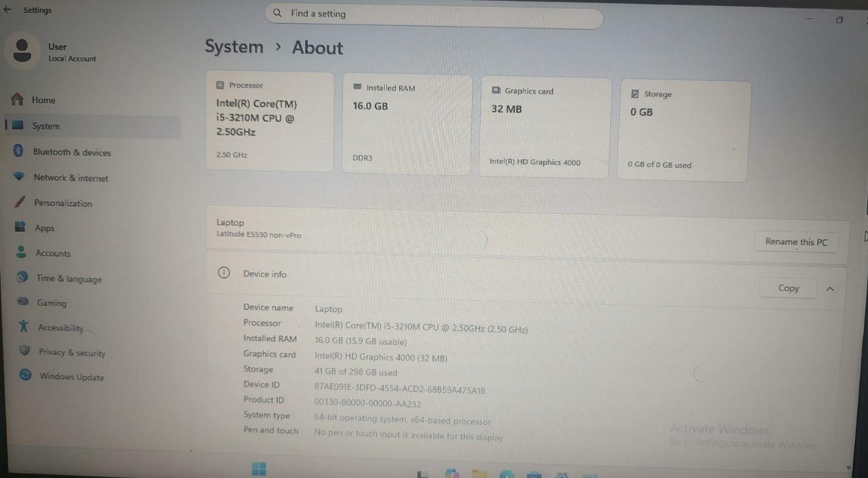The height and width of the screenshot is (478, 868).
Task: Select the Installed RAM 16.0 GB card
Action: pos(407,124)
